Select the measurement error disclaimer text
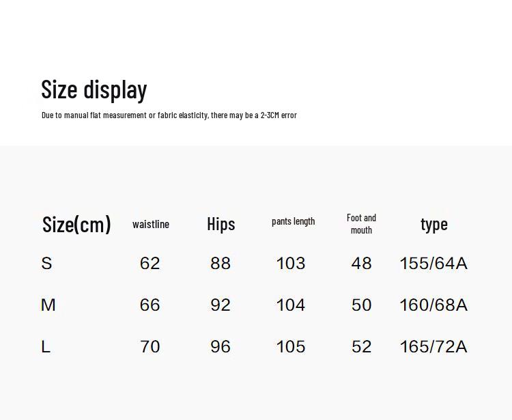The width and height of the screenshot is (512, 420). 169,115
